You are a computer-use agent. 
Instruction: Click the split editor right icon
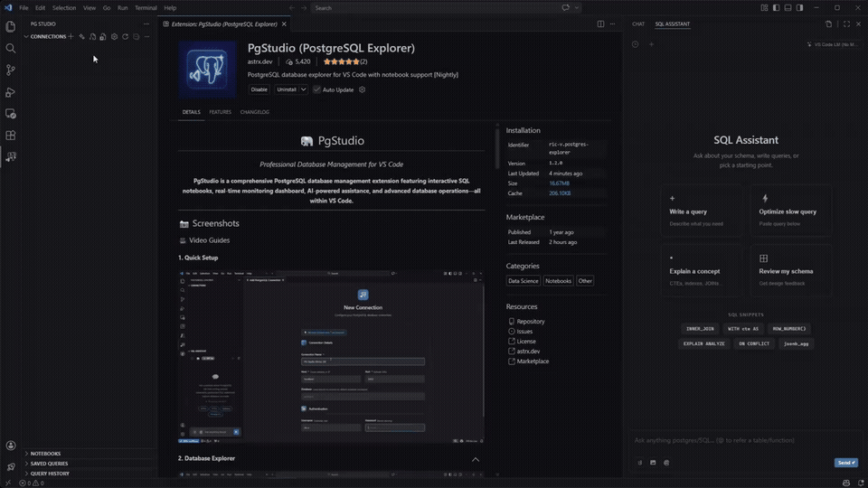[600, 23]
